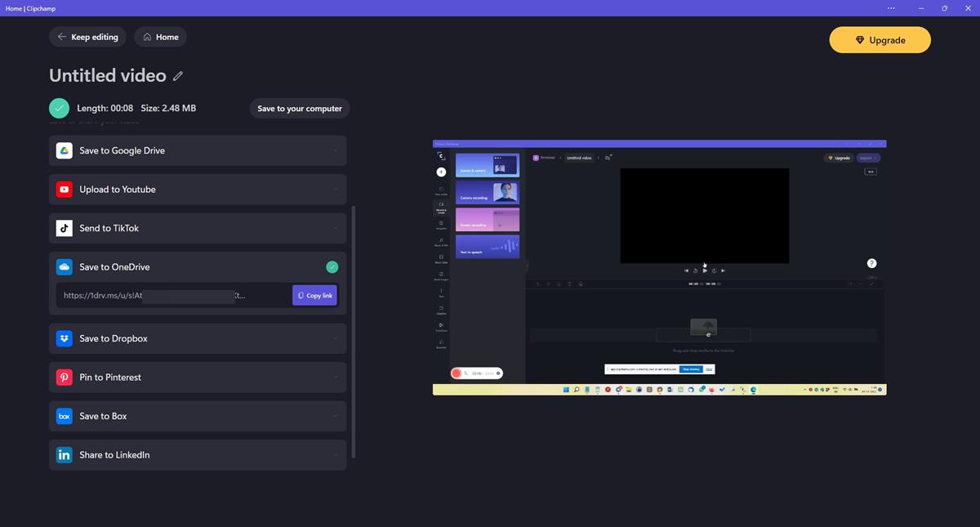Screen dimensions: 980x527
Task: Open the title bar more options menu
Action: (891, 8)
